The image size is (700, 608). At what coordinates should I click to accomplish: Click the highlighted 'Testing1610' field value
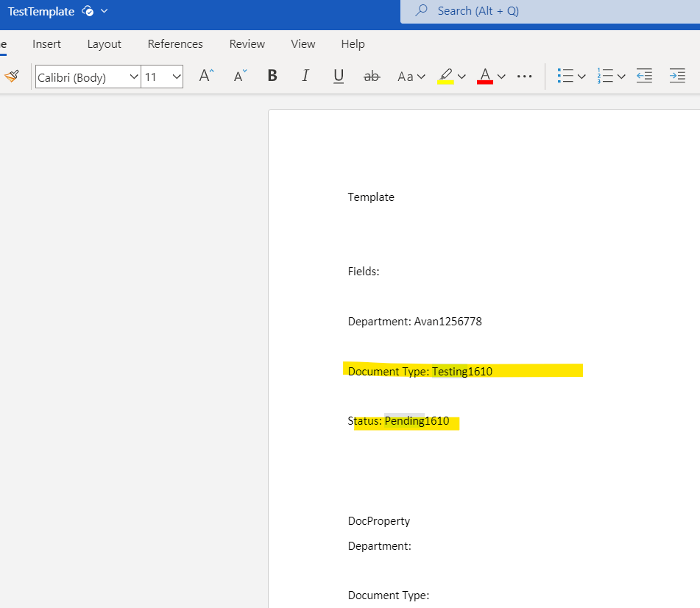coord(462,372)
